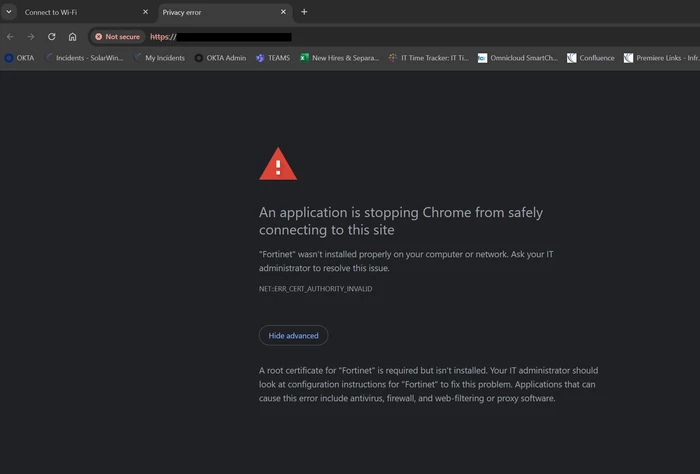Screen dimensions: 700x474
Task: Reload the page
Action: pos(52,37)
